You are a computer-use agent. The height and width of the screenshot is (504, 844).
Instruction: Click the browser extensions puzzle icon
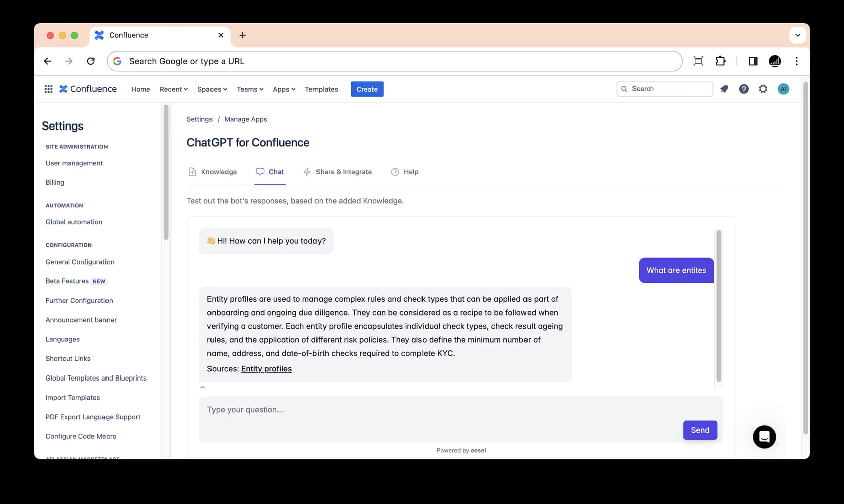pyautogui.click(x=720, y=61)
